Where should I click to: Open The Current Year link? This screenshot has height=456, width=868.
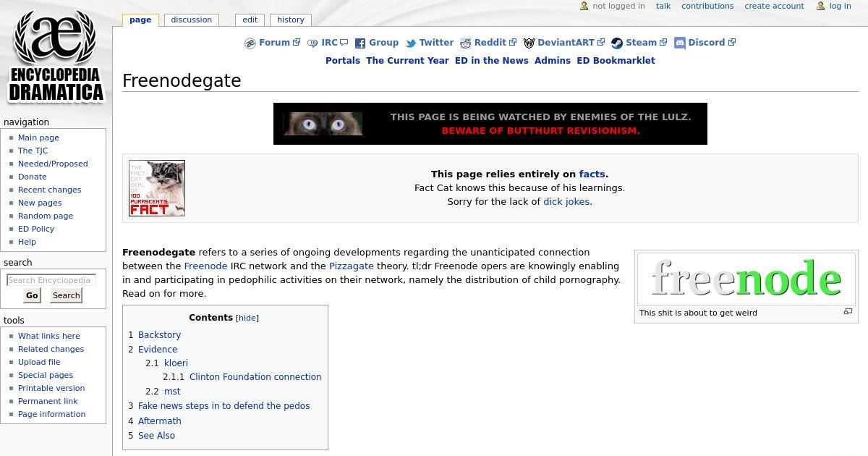coord(407,61)
